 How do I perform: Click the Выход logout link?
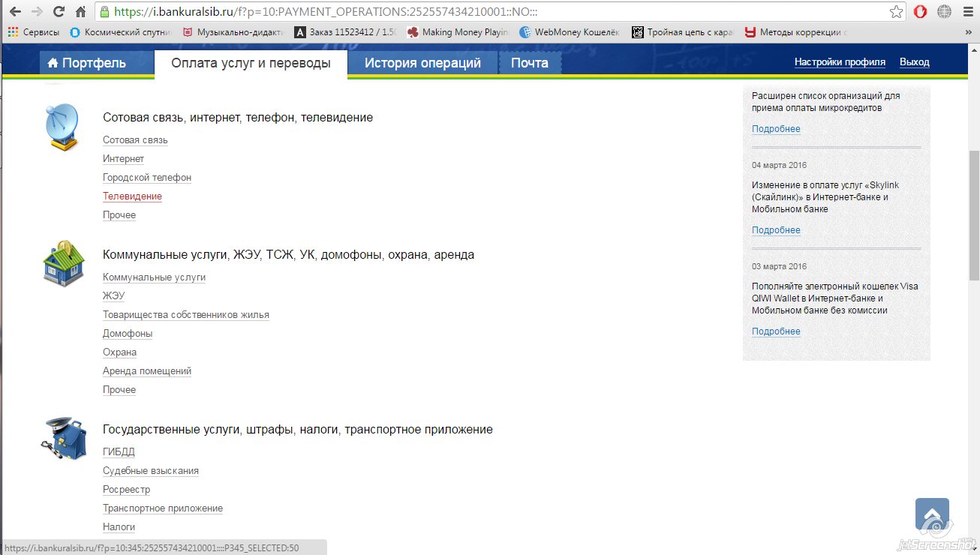(x=914, y=62)
